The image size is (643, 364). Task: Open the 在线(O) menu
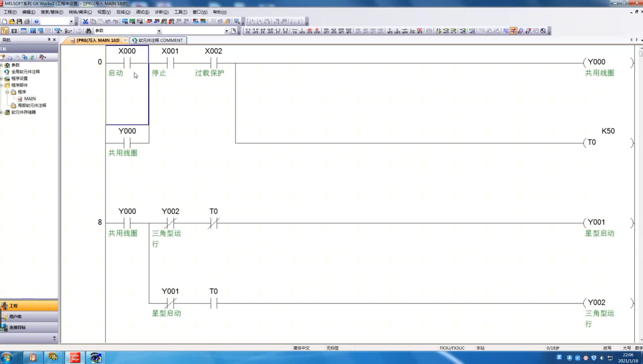[123, 12]
